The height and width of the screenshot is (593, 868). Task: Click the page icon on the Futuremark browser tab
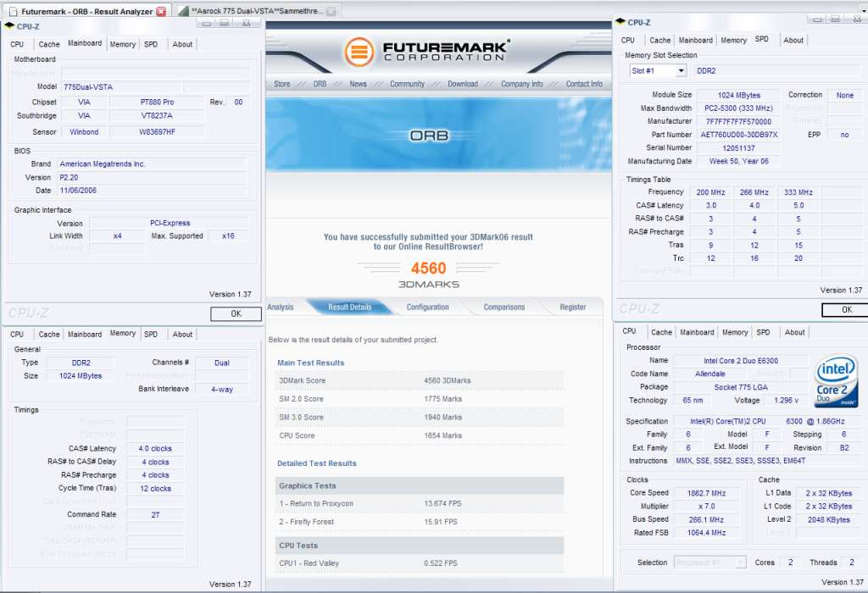pyautogui.click(x=13, y=11)
